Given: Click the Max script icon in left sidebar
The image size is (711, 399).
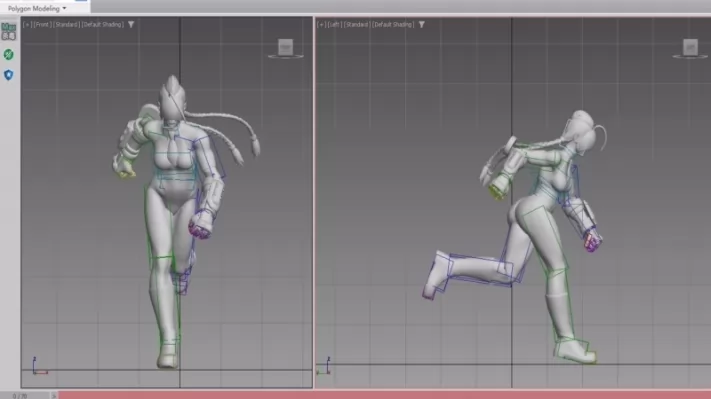Looking at the screenshot, I should pos(9,31).
